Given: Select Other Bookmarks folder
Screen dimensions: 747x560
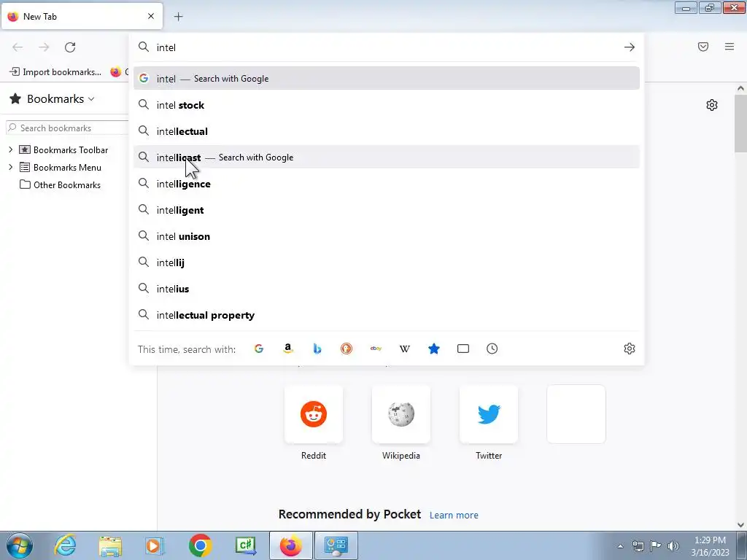Looking at the screenshot, I should (60, 184).
